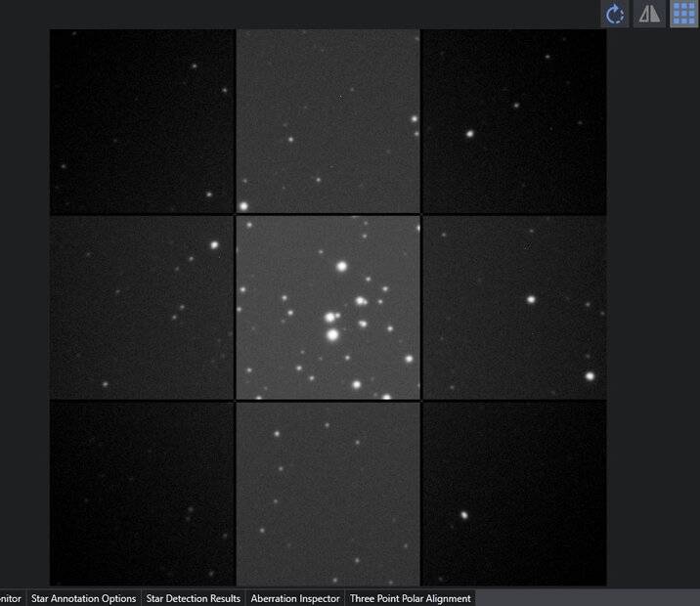Image resolution: width=700 pixels, height=606 pixels.
Task: Open the Three Point Polar Alignment tab
Action: 411,598
